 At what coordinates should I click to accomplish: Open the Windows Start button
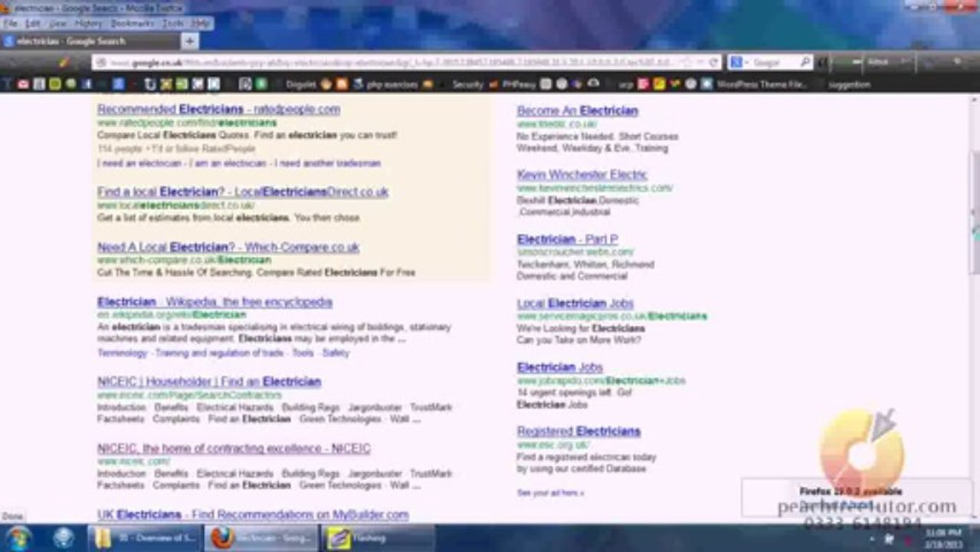pyautogui.click(x=18, y=537)
